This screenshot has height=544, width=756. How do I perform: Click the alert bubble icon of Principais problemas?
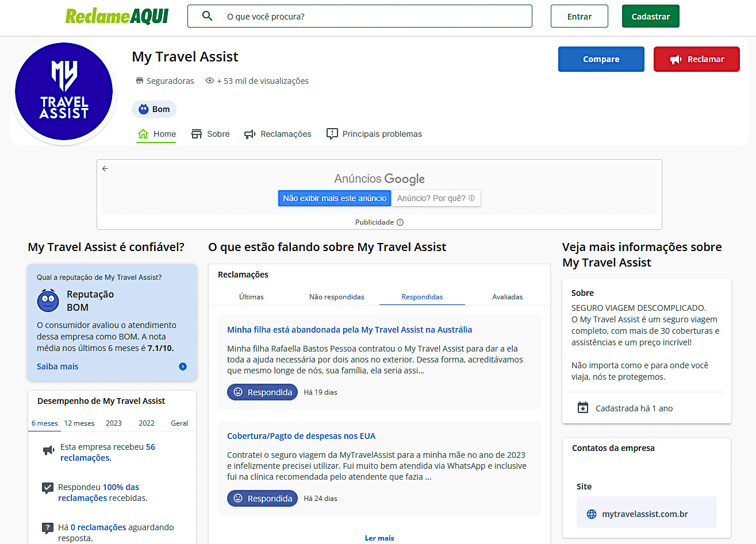[x=332, y=134]
